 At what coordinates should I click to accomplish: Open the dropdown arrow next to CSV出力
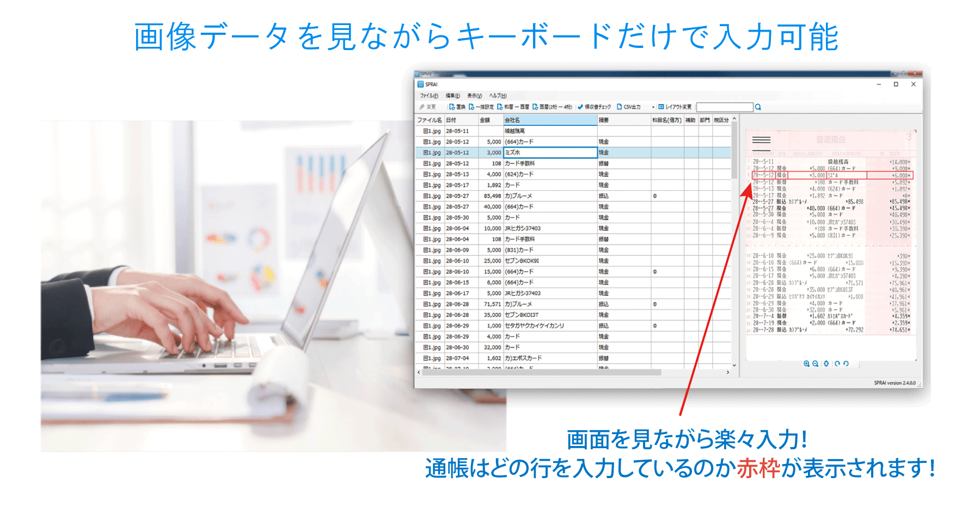[x=653, y=107]
